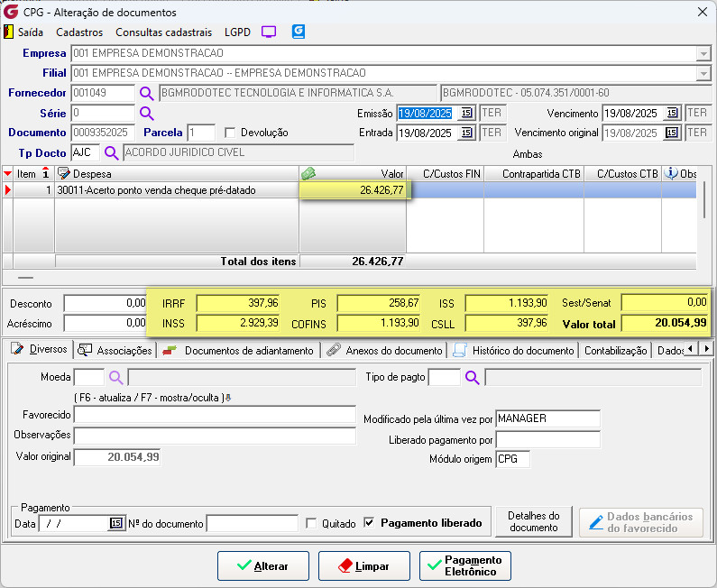Click the Pagamento Eletrônico button
Viewport: 717px width, 588px height.
pos(465,566)
